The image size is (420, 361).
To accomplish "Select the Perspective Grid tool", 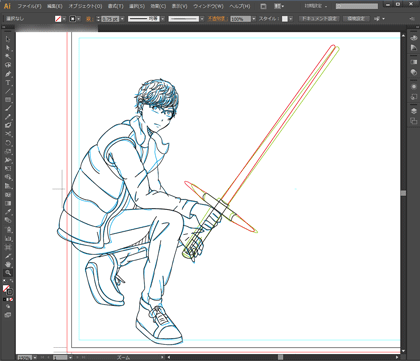I will click(x=8, y=186).
